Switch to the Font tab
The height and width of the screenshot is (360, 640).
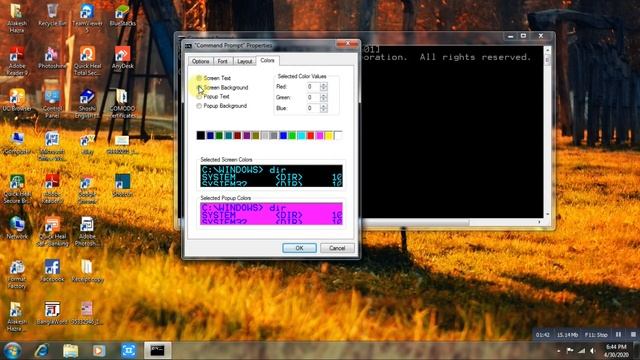click(x=222, y=61)
